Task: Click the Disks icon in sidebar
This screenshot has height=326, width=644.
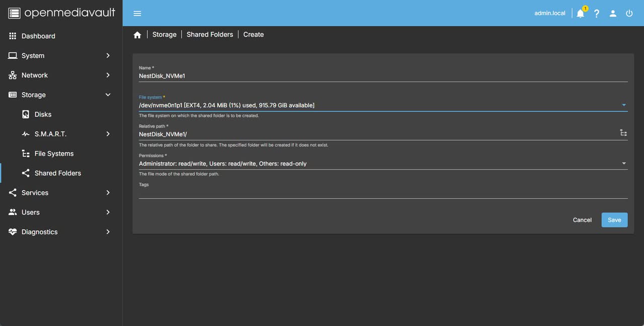Action: click(26, 114)
